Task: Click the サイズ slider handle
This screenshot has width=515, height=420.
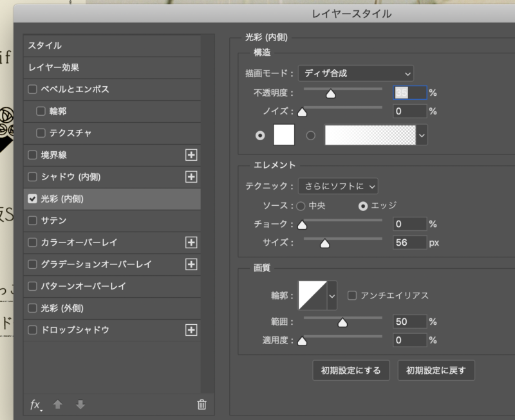Action: (x=325, y=244)
